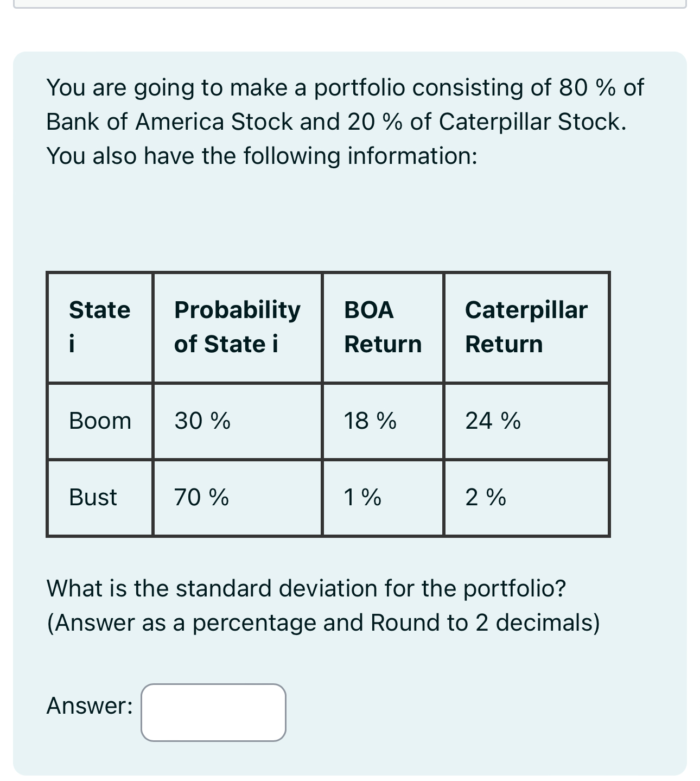The height and width of the screenshot is (781, 700).
Task: Click the BOA Return column header
Action: coord(383,326)
